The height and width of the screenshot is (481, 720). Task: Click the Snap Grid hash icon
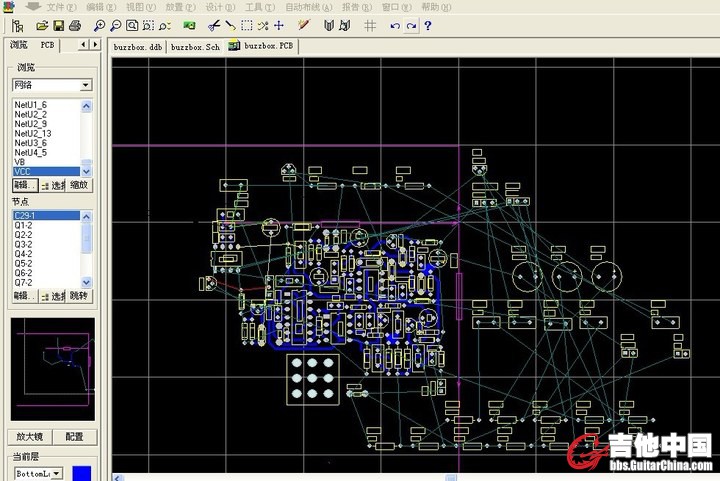pos(370,26)
